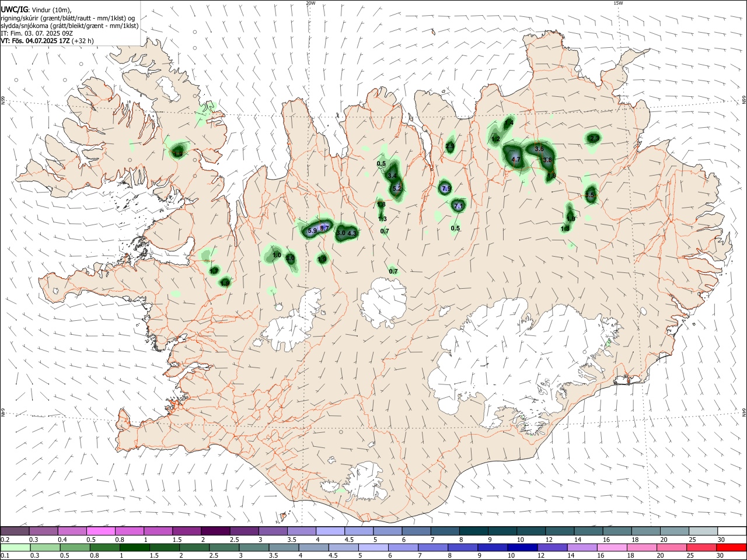The width and height of the screenshot is (747, 560).
Task: Select the 1.4 precipitation value label
Action: point(509,123)
